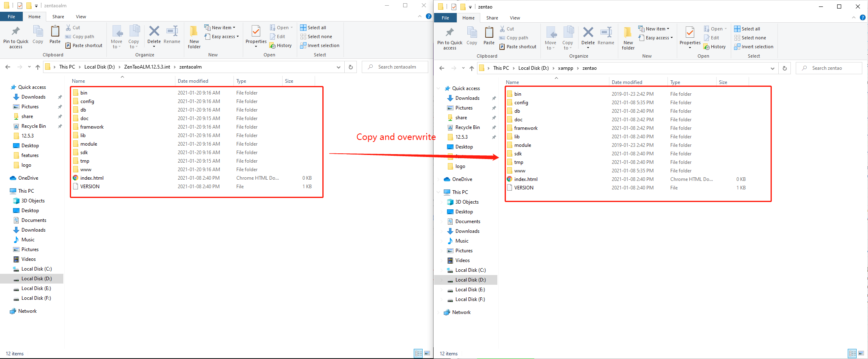868x359 pixels.
Task: Open Easy access dropdown in zentaoalm window
Action: click(x=225, y=37)
